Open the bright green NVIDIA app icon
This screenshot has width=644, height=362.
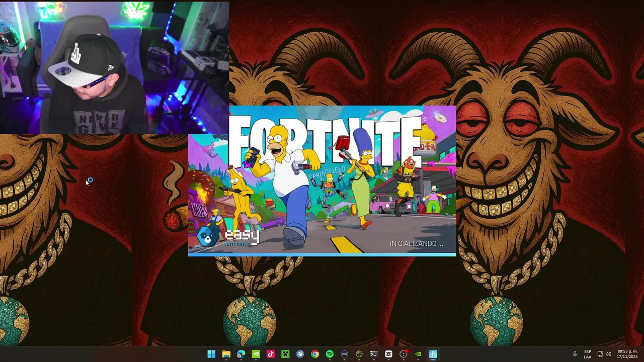pos(256,354)
